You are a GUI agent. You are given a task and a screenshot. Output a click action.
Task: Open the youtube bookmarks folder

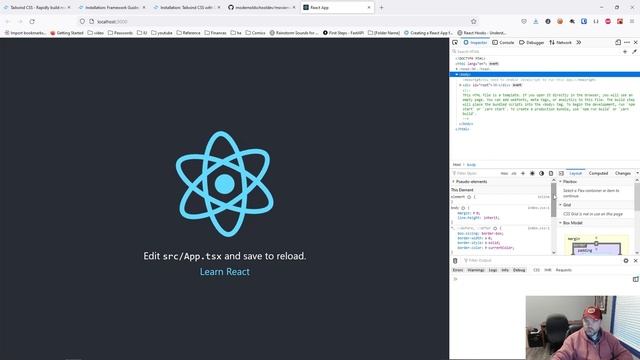pyautogui.click(x=162, y=33)
